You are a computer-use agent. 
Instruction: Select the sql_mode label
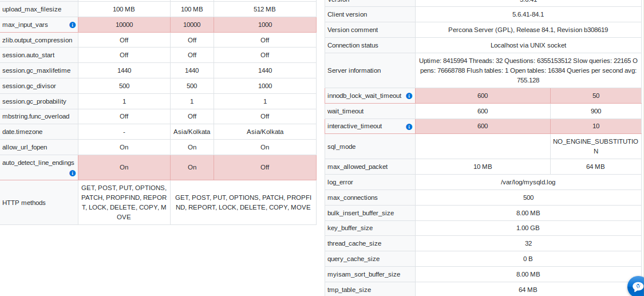point(341,147)
